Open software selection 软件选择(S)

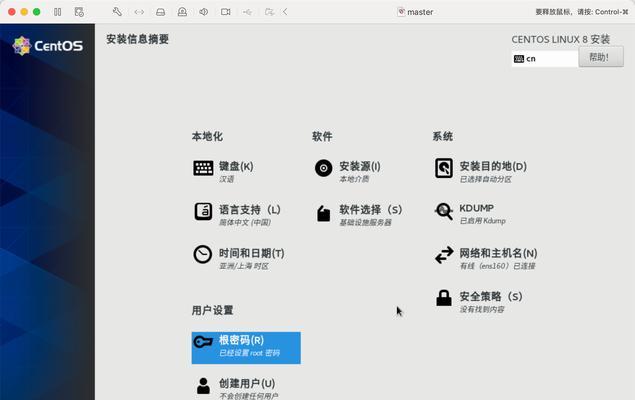pyautogui.click(x=358, y=215)
